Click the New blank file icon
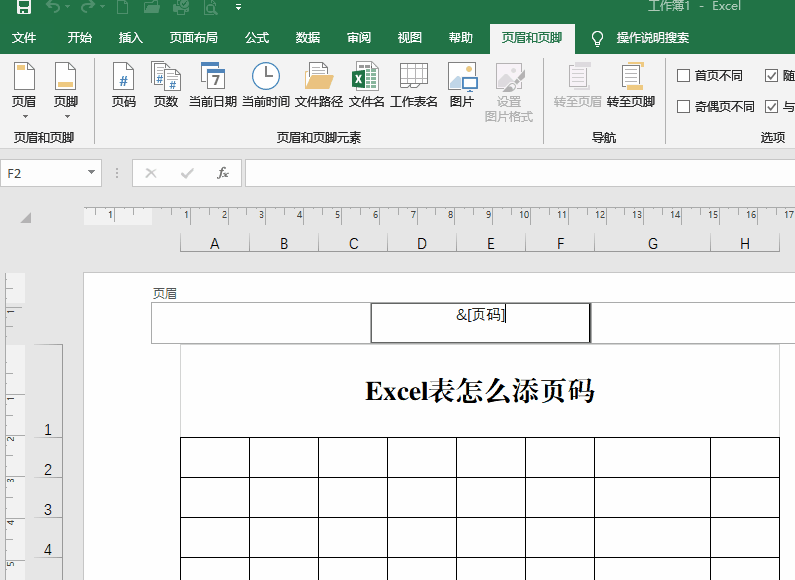Viewport: 795px width, 580px height. pyautogui.click(x=122, y=7)
